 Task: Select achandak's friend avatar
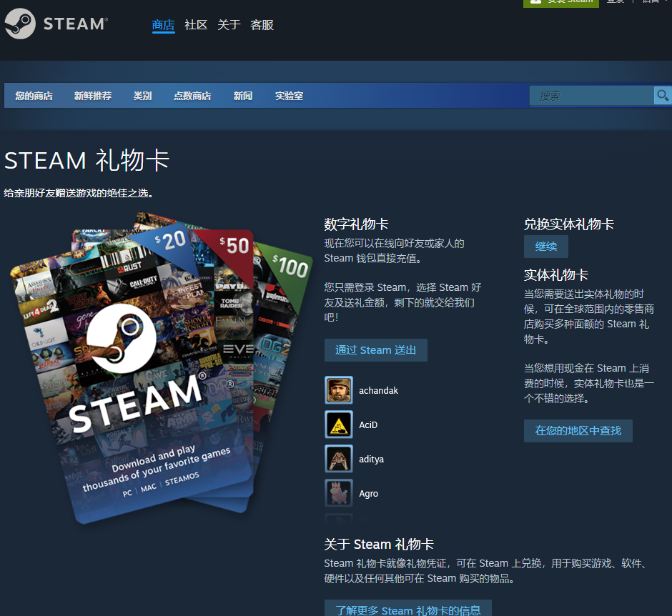pos(339,390)
